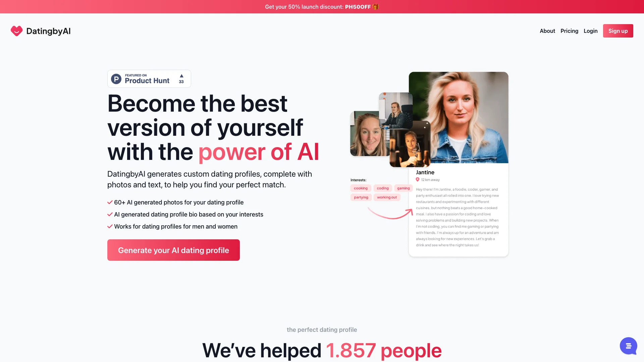Open the Login dropdown menu
Image resolution: width=644 pixels, height=362 pixels.
click(x=590, y=31)
